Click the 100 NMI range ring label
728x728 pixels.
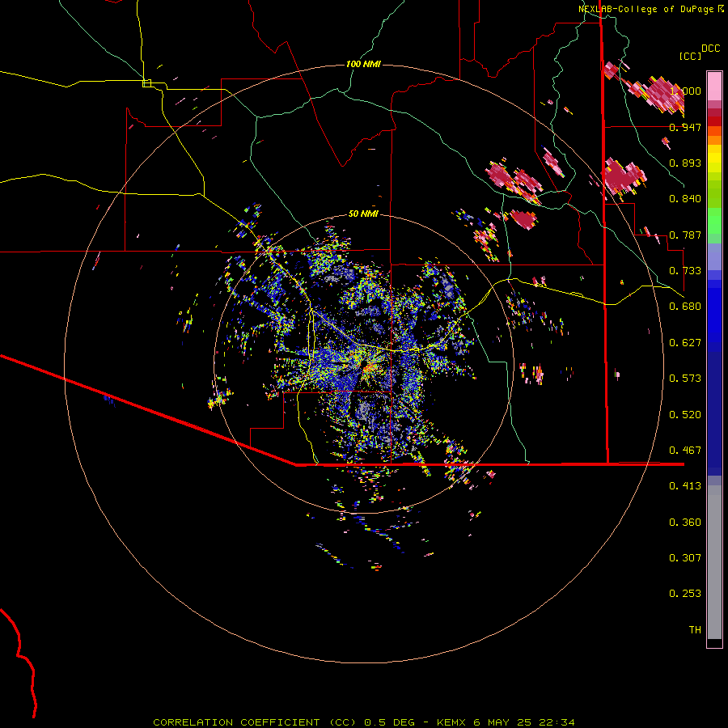363,64
